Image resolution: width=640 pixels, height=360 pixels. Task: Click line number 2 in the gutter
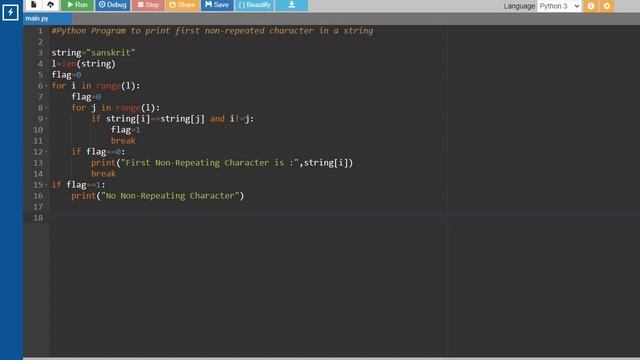(x=40, y=42)
